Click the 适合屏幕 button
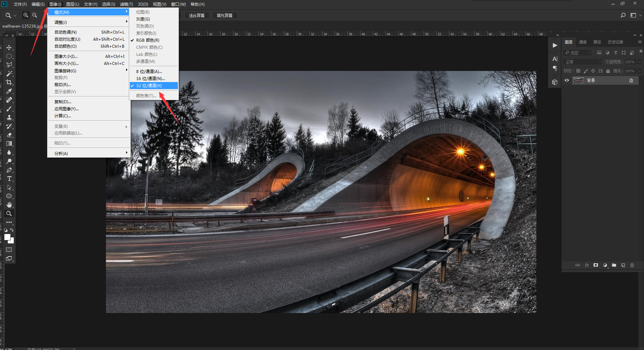Image resolution: width=644 pixels, height=350 pixels. pos(197,15)
